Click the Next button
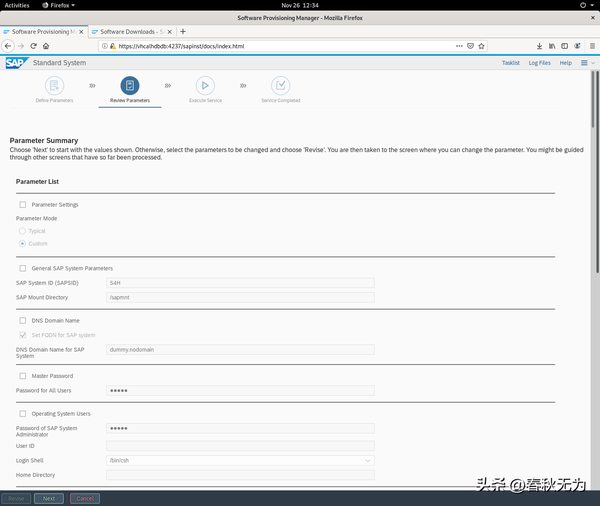Image resolution: width=600 pixels, height=506 pixels. [x=49, y=498]
